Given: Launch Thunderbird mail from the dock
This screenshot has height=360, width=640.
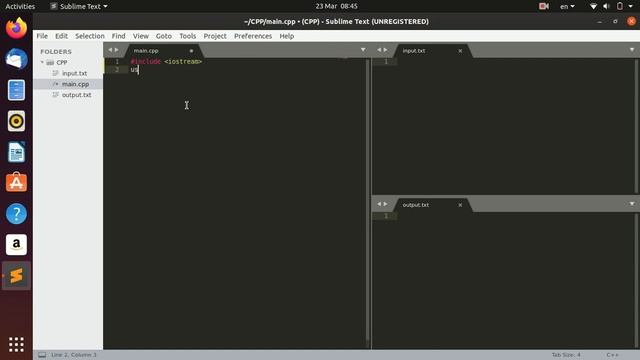Looking at the screenshot, I should [x=16, y=59].
